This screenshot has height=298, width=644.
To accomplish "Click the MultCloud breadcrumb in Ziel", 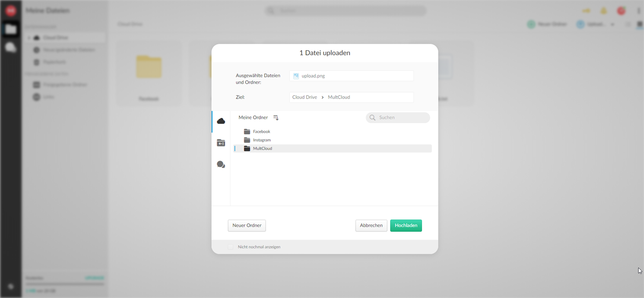I will (339, 97).
